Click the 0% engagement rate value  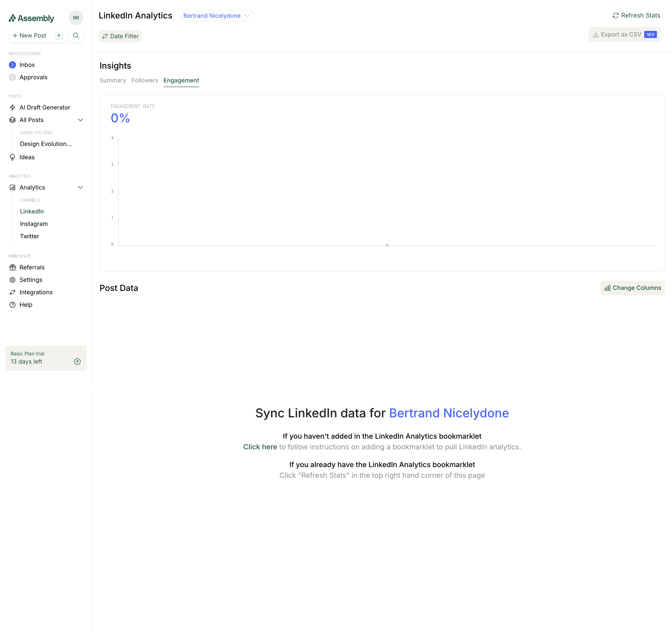click(120, 118)
